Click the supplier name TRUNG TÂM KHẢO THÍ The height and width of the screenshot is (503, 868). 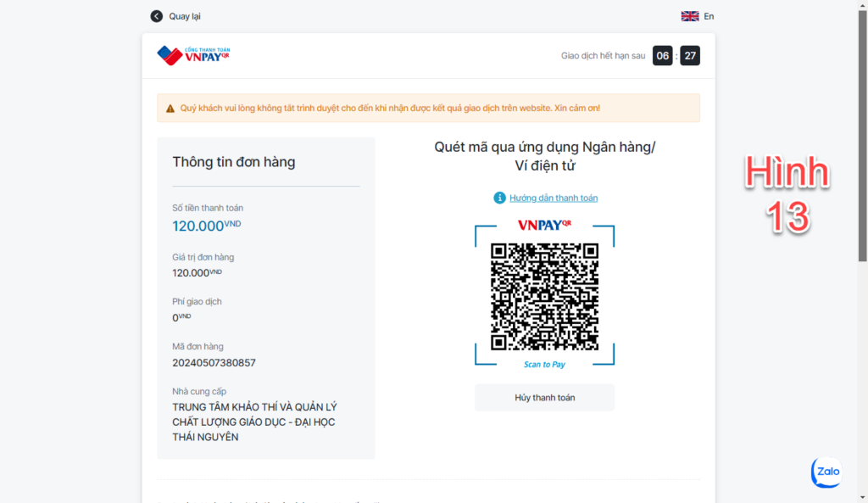254,422
